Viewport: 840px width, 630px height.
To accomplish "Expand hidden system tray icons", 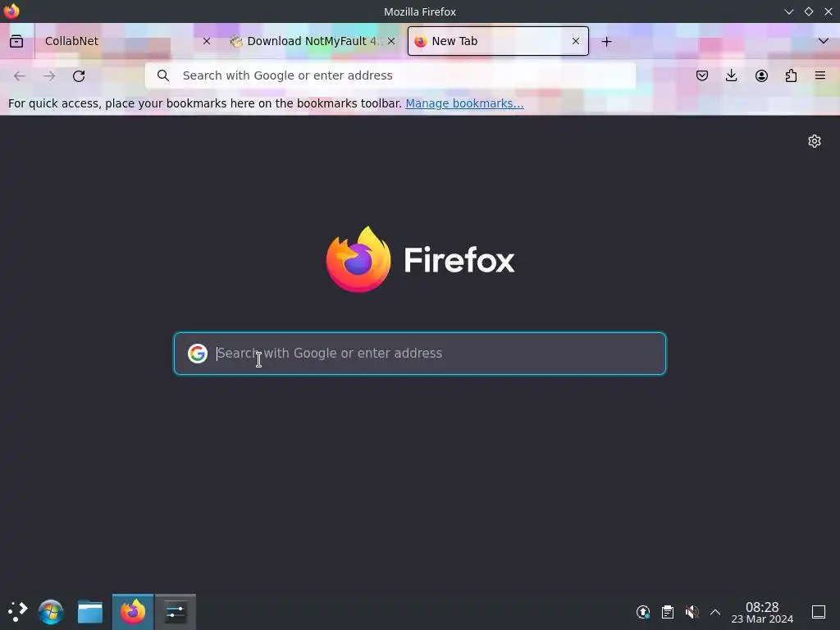I will click(x=715, y=612).
